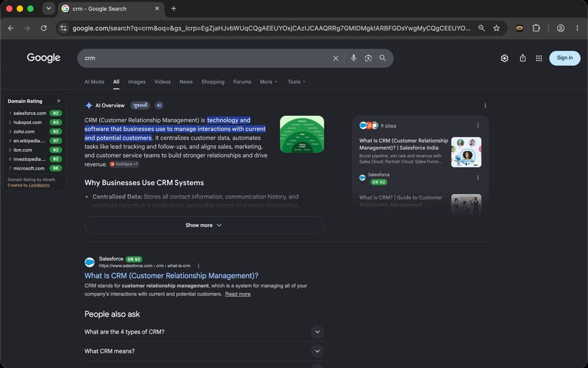Open three-dot menu next to Salesforce source card
This screenshot has height=368, width=588.
point(478,178)
